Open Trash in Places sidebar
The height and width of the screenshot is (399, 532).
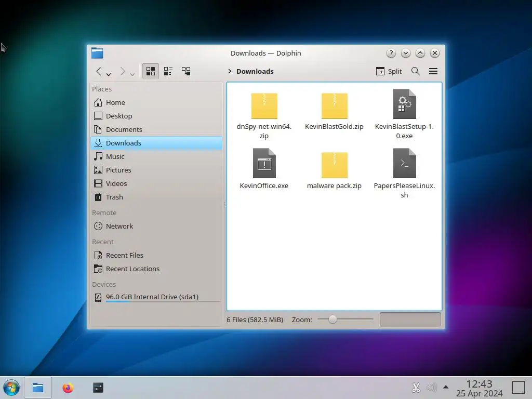[156, 197]
